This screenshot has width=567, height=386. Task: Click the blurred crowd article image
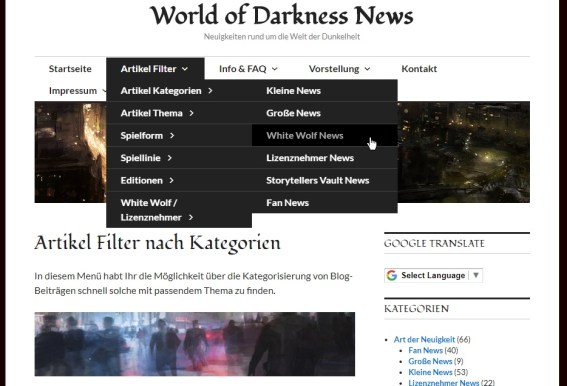pos(195,344)
